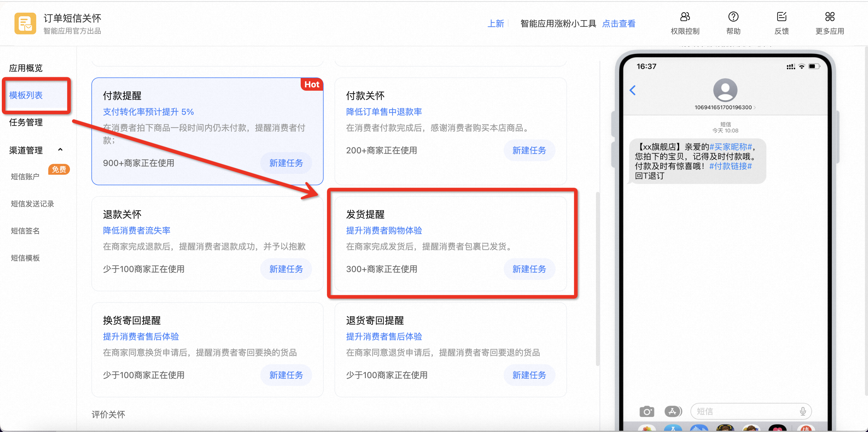The width and height of the screenshot is (868, 432).
Task: Click 新建任务 on 付款提醒 card
Action: coord(286,163)
